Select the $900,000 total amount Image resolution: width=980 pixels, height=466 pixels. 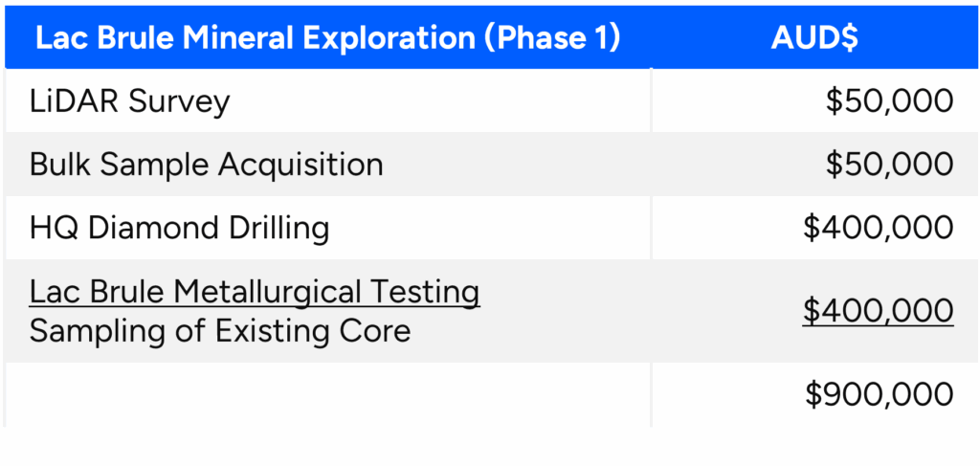tap(879, 395)
